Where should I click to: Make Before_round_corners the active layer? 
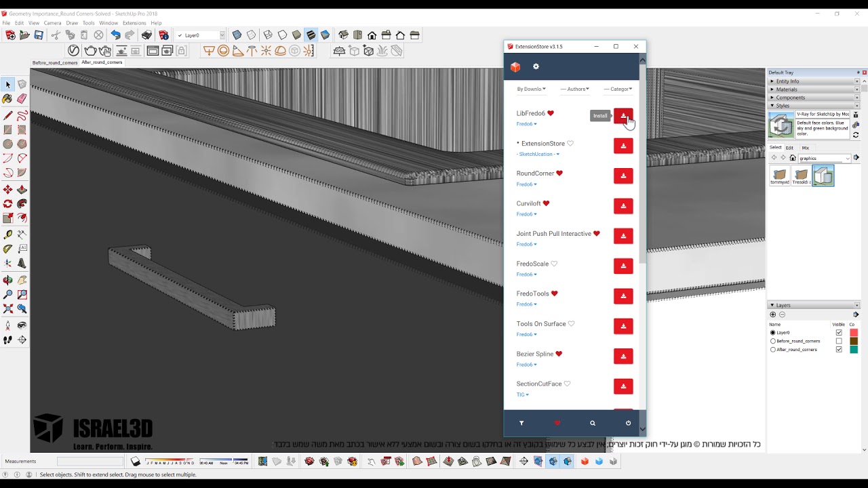[773, 341]
